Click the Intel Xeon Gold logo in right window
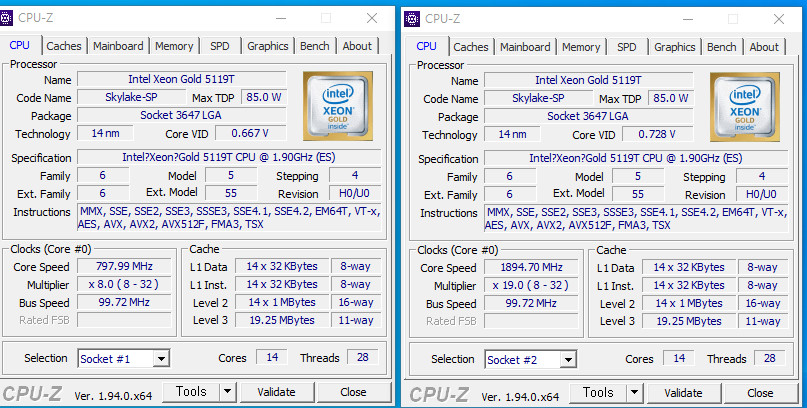Screen dimensions: 807x408 tap(745, 107)
